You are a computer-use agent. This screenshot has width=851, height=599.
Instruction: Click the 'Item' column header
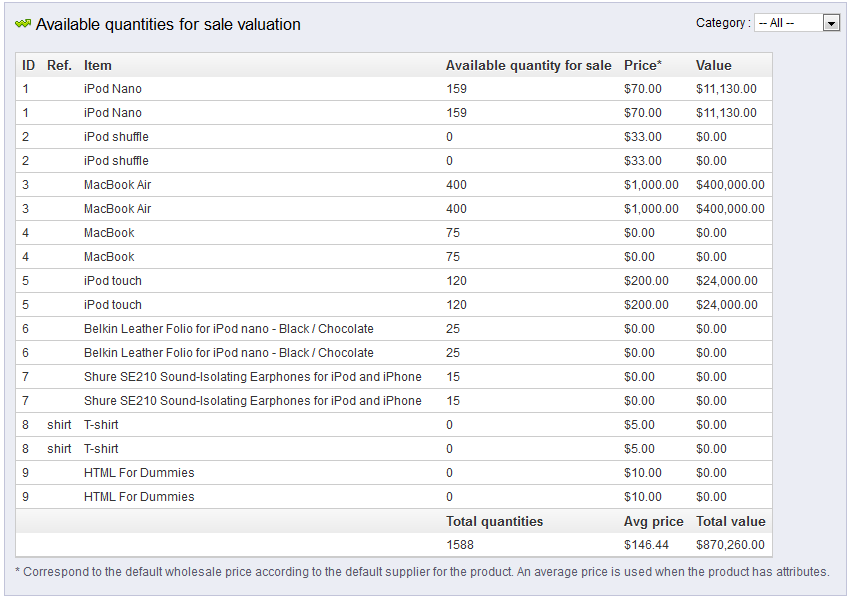[x=98, y=66]
